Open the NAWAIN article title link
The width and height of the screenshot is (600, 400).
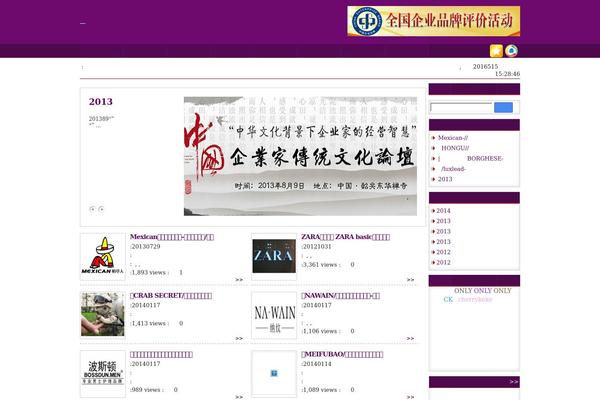(341, 296)
